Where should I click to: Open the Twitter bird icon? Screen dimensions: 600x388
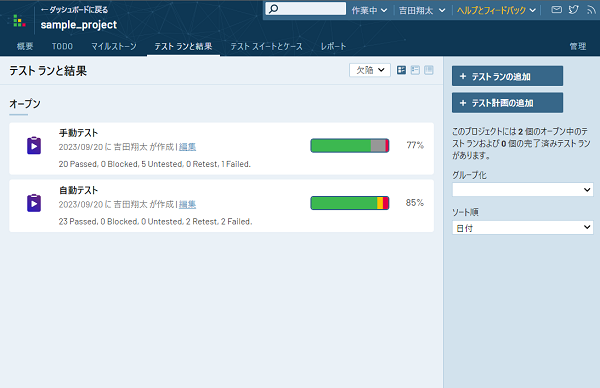coord(573,10)
